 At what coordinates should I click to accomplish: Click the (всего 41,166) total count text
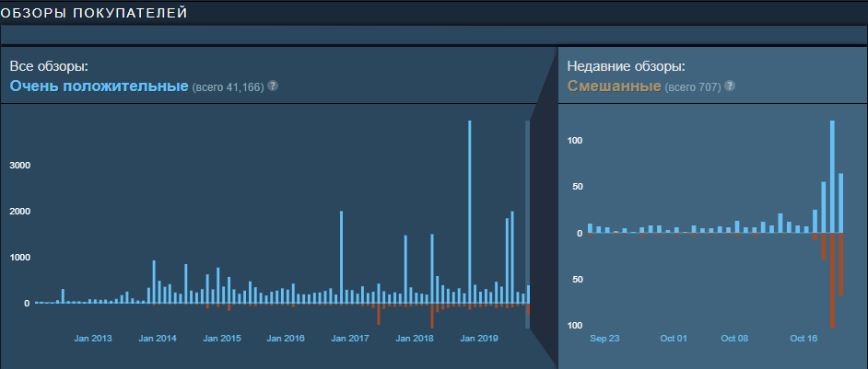click(229, 87)
